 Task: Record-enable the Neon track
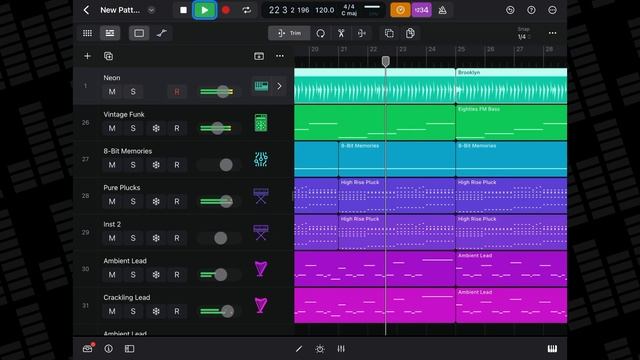(177, 92)
